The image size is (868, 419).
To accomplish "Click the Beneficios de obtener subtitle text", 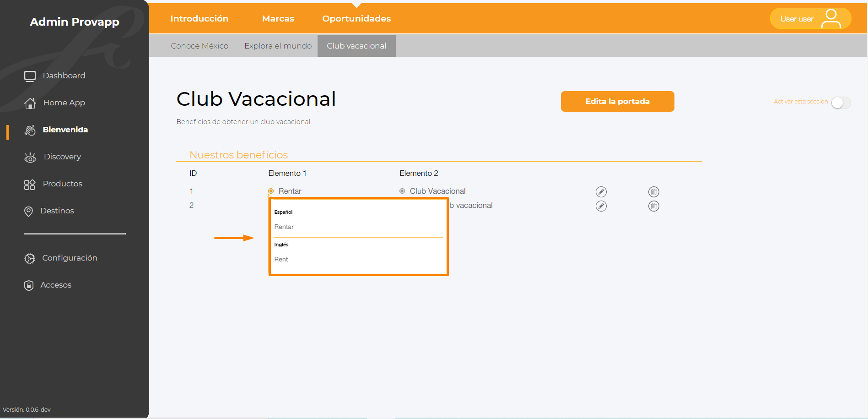I will pos(244,122).
